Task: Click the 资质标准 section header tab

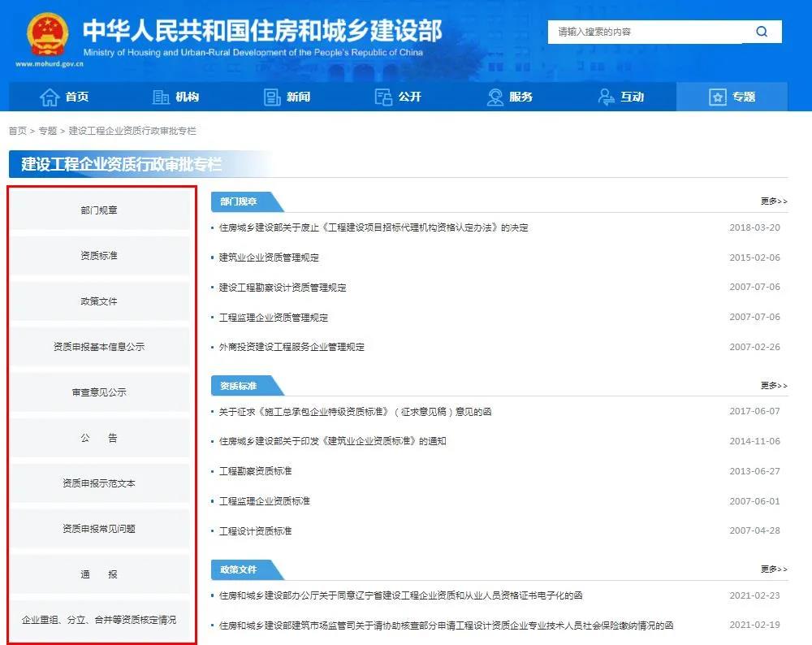Action: (x=247, y=386)
